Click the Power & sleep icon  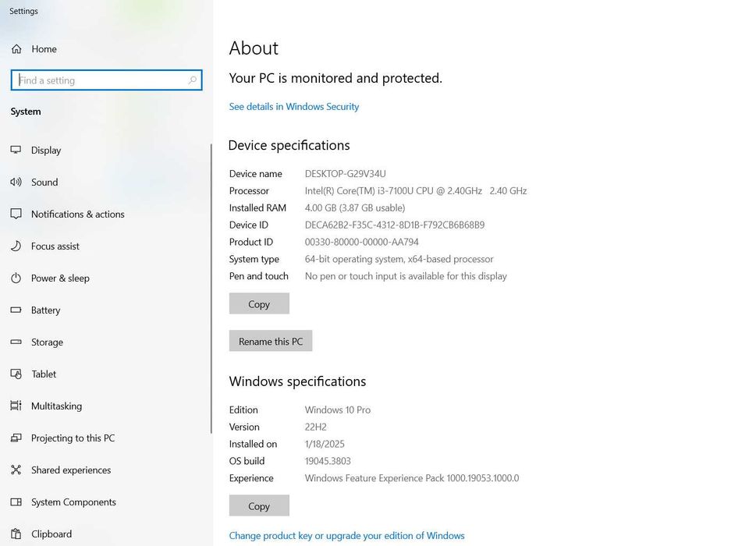coord(16,278)
